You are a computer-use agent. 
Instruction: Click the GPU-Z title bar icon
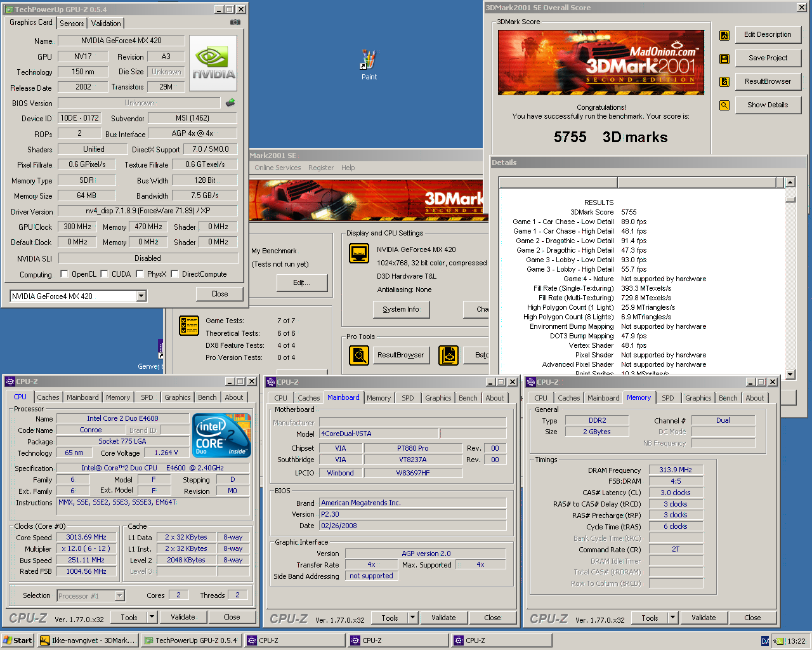pyautogui.click(x=9, y=10)
